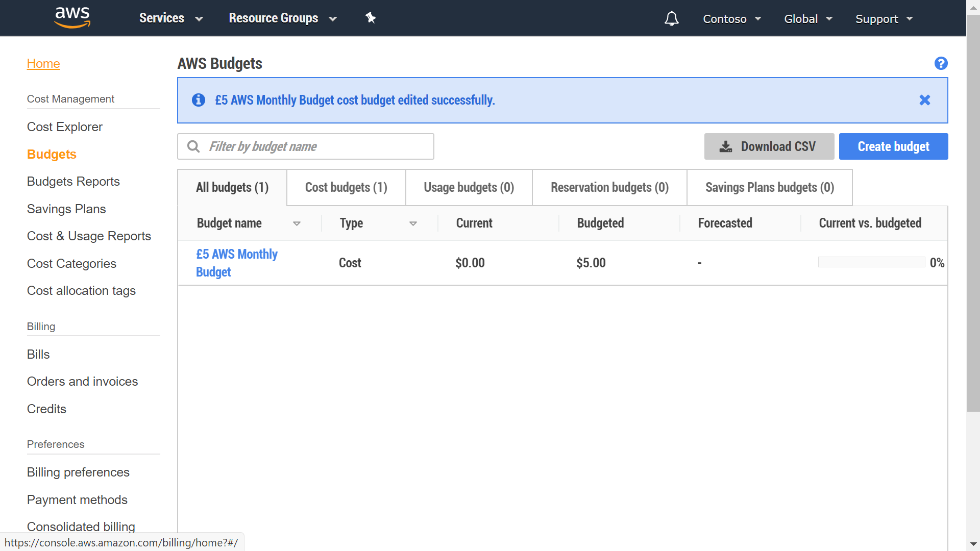Open the £5 AWS Monthly Budget link
Viewport: 980px width, 551px height.
pos(237,263)
